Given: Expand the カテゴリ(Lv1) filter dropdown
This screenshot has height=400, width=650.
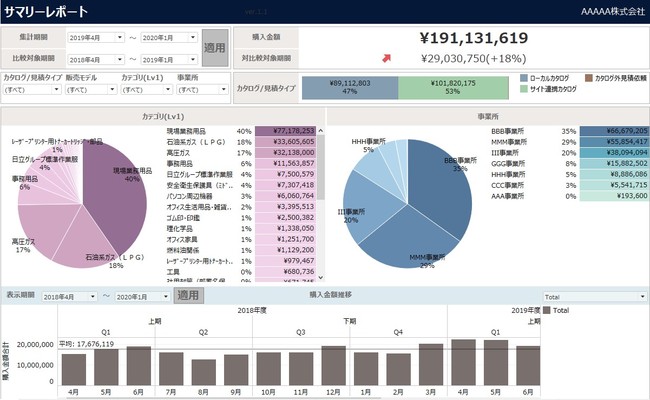Looking at the screenshot, I should click(x=147, y=90).
